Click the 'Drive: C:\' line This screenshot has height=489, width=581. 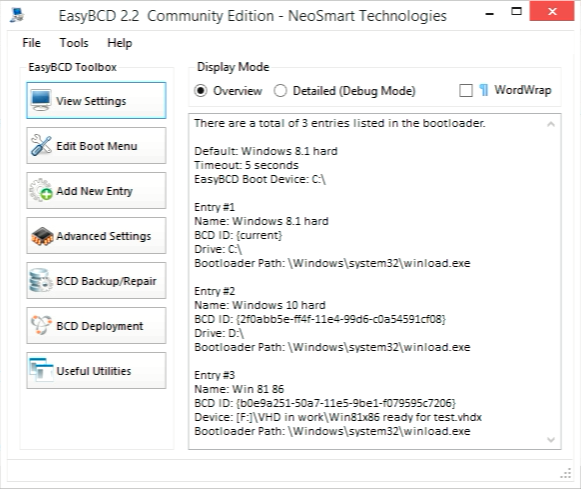coord(218,249)
